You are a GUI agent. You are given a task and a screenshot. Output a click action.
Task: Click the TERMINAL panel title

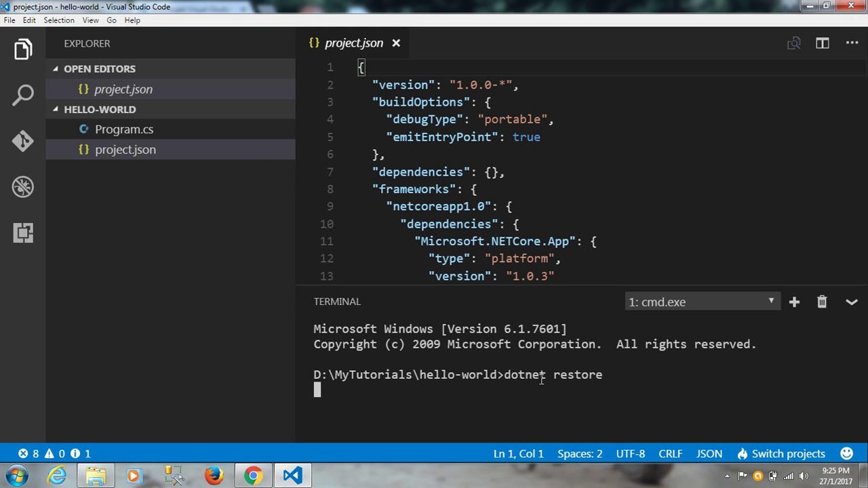(x=337, y=302)
